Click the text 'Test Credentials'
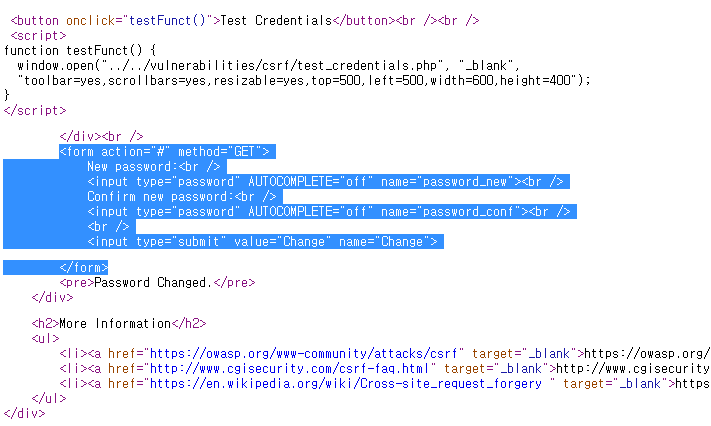Image resolution: width=711 pixels, height=426 pixels. point(276,21)
